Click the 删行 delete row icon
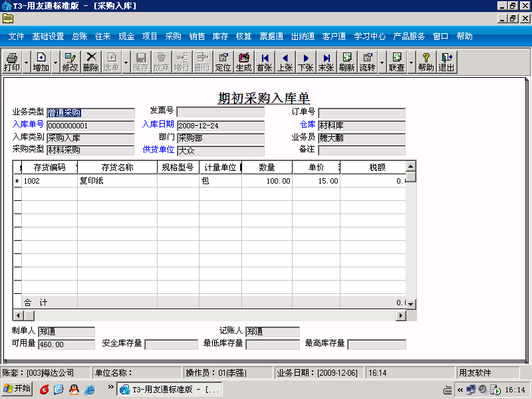 pos(203,62)
